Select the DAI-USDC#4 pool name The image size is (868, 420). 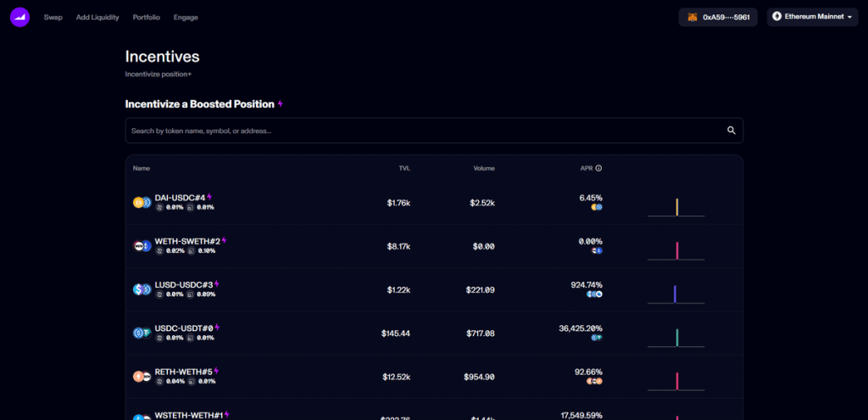click(x=180, y=198)
